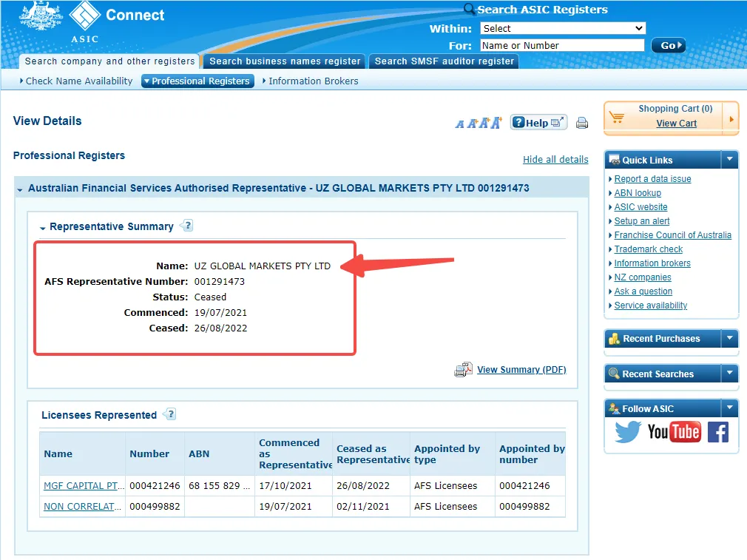Click the Recent Searches magnifier icon
The image size is (747, 560).
pos(615,374)
